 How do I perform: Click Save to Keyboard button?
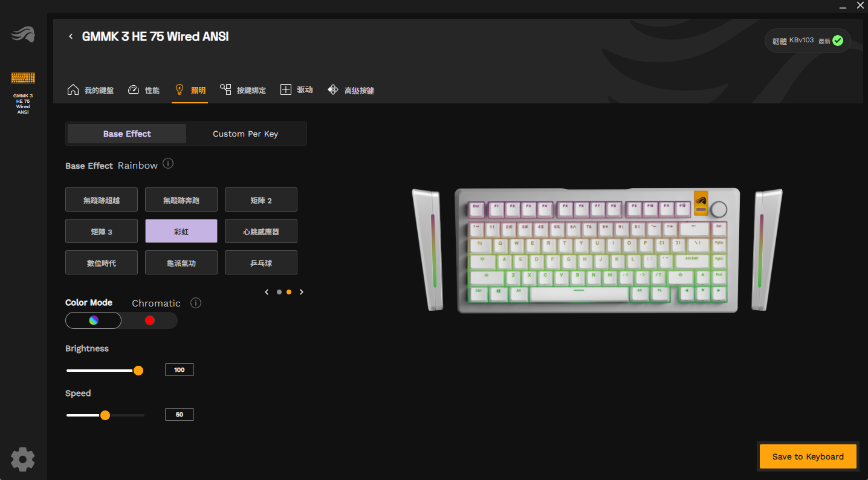[808, 456]
